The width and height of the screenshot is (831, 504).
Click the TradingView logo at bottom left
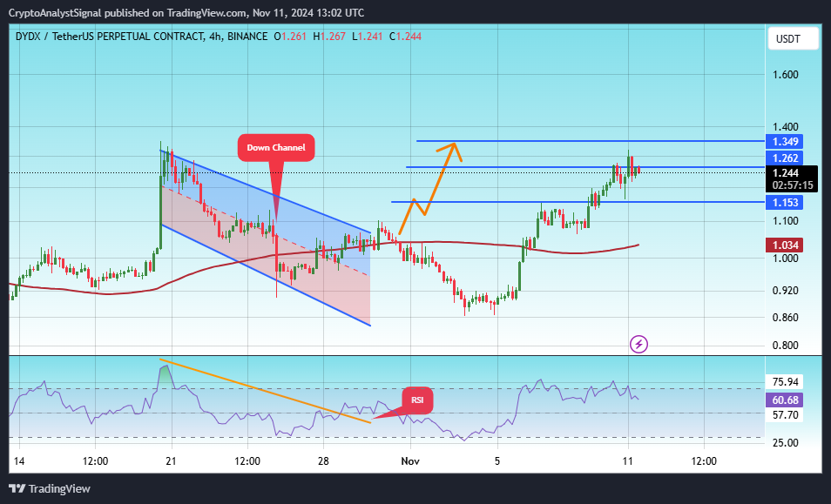[50, 488]
